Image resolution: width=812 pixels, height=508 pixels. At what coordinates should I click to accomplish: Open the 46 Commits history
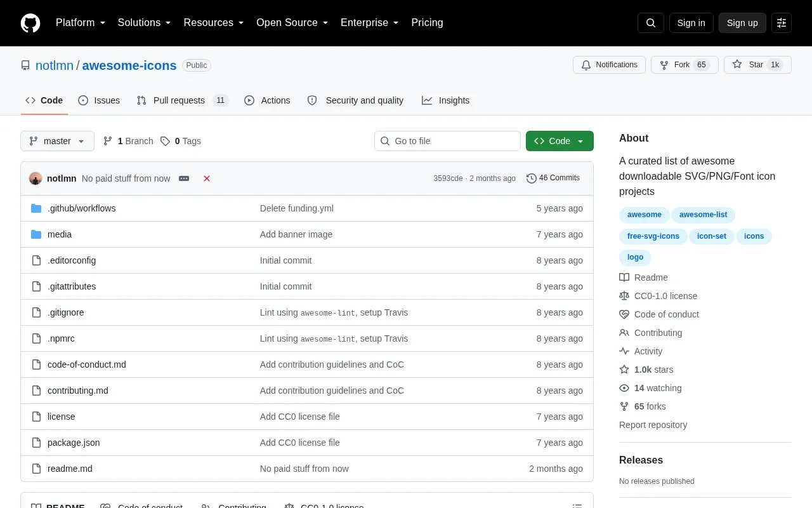pyautogui.click(x=553, y=178)
